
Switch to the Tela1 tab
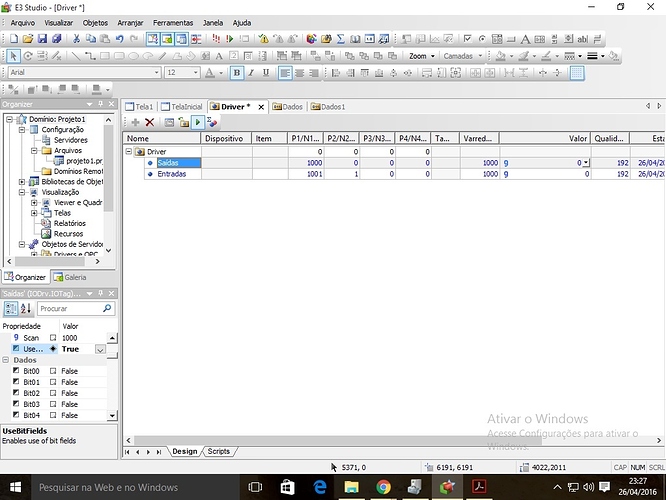click(140, 107)
